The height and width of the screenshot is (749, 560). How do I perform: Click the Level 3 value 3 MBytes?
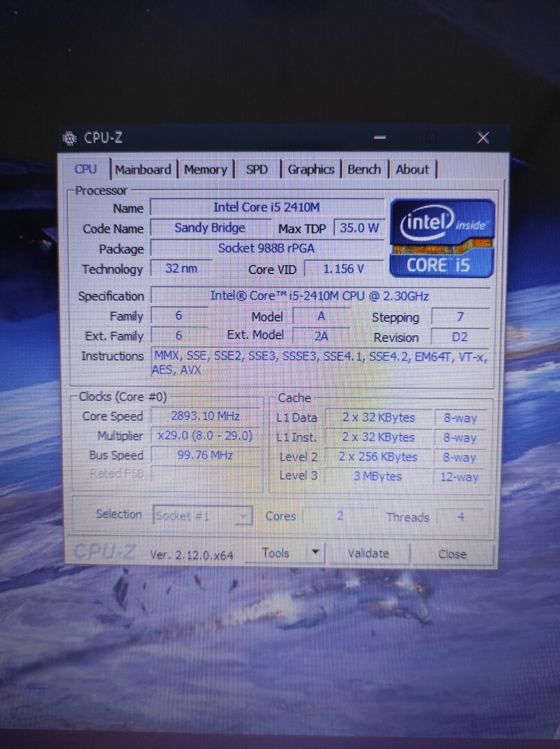[x=378, y=476]
